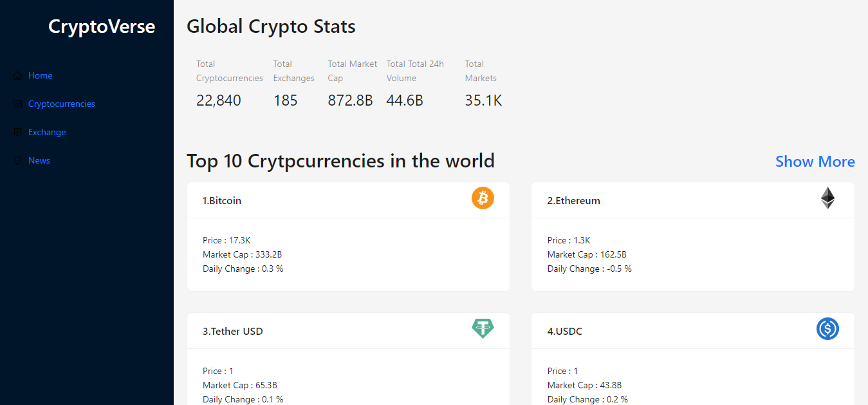Click the Global Crypto Stats heading
868x405 pixels.
pos(271,26)
